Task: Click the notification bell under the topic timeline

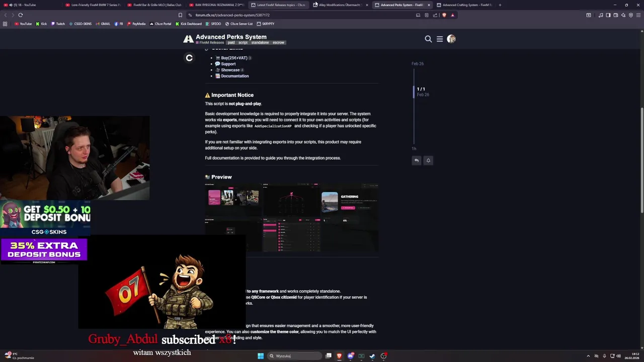Action: 428,160
